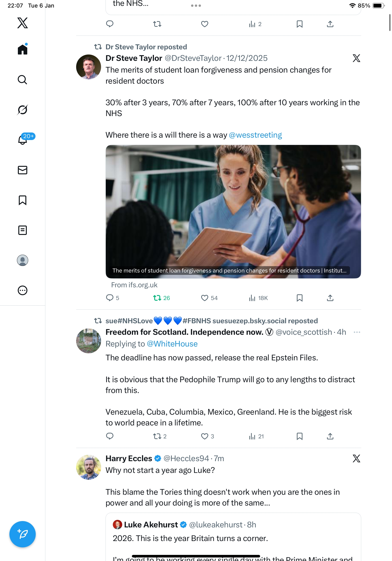The height and width of the screenshot is (561, 392).
Task: Like the student loan forgiveness post
Action: point(204,298)
